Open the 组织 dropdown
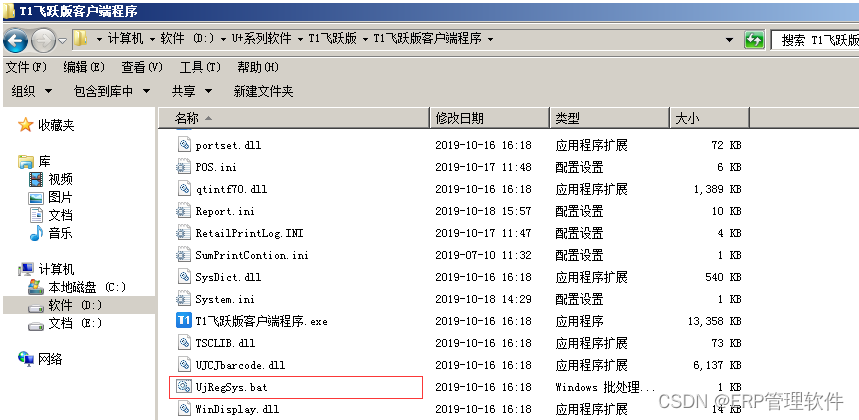This screenshot has width=859, height=420. pyautogui.click(x=32, y=91)
